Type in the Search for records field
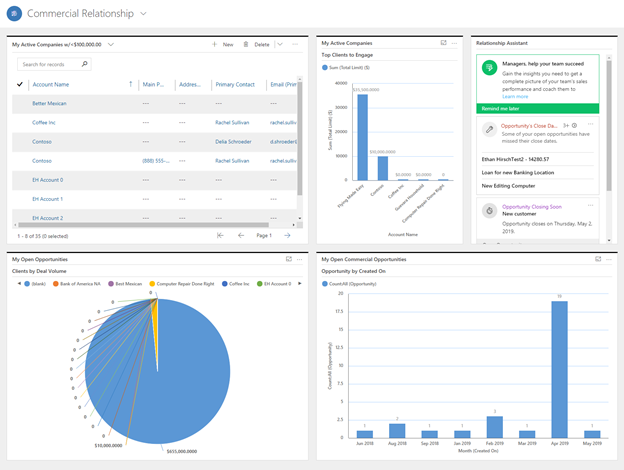 point(50,64)
